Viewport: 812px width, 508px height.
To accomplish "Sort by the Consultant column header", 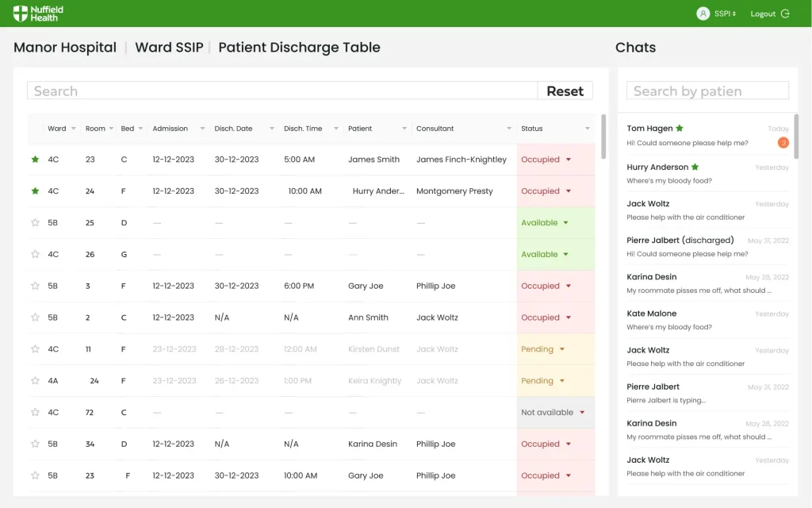I will tap(435, 129).
